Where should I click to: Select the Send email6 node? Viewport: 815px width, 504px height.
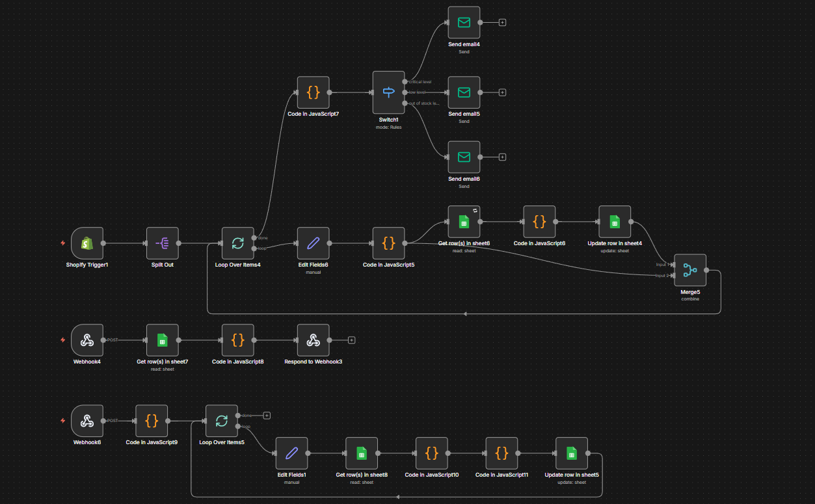pos(464,157)
